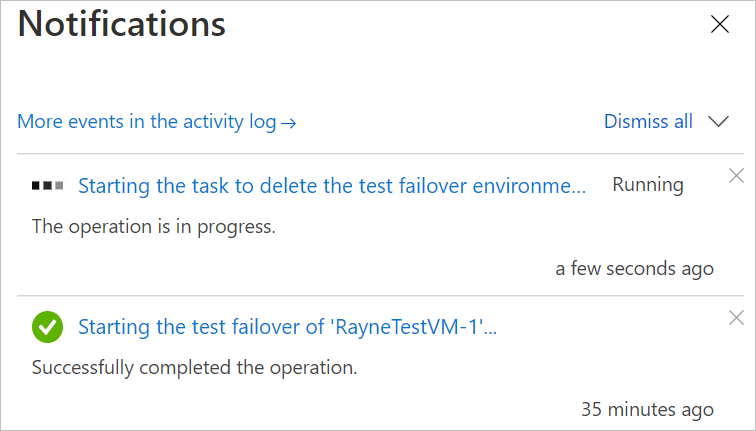
Task: Click the green success checkmark icon
Action: [x=47, y=327]
